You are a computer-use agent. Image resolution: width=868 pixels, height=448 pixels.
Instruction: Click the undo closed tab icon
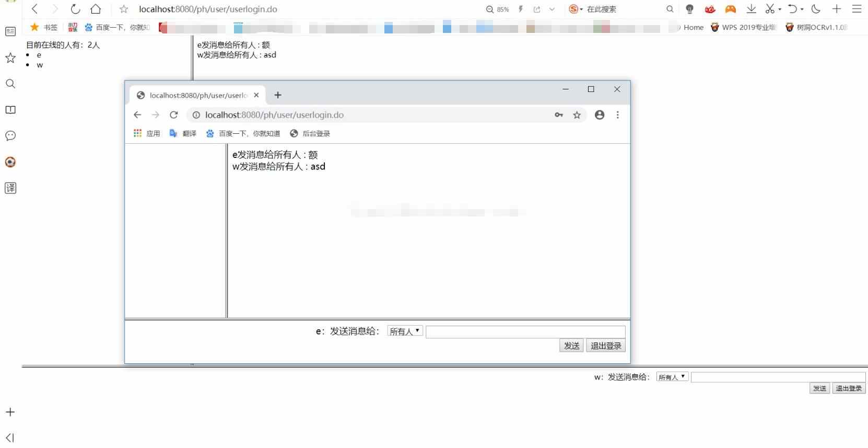pyautogui.click(x=793, y=9)
